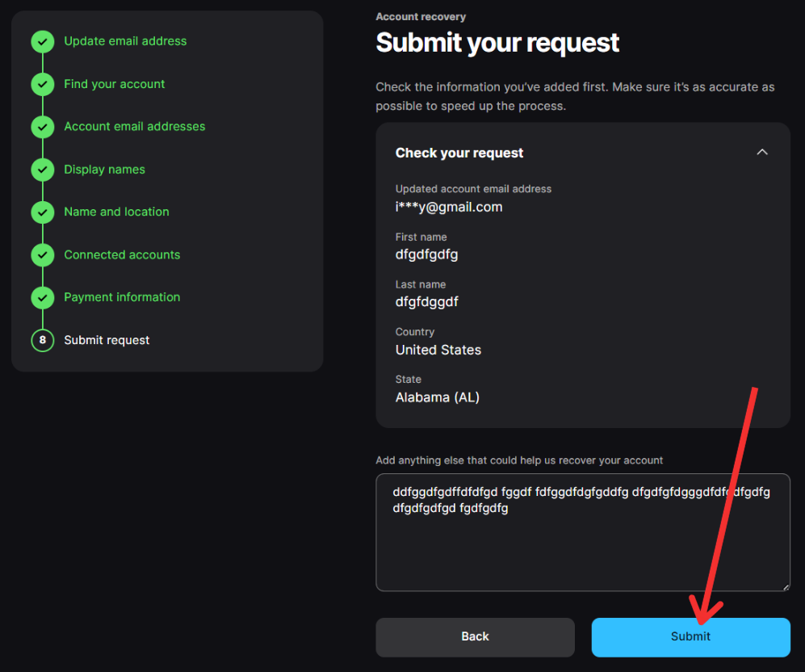Click the Payment information checkmark icon
The height and width of the screenshot is (672, 805).
pos(43,297)
